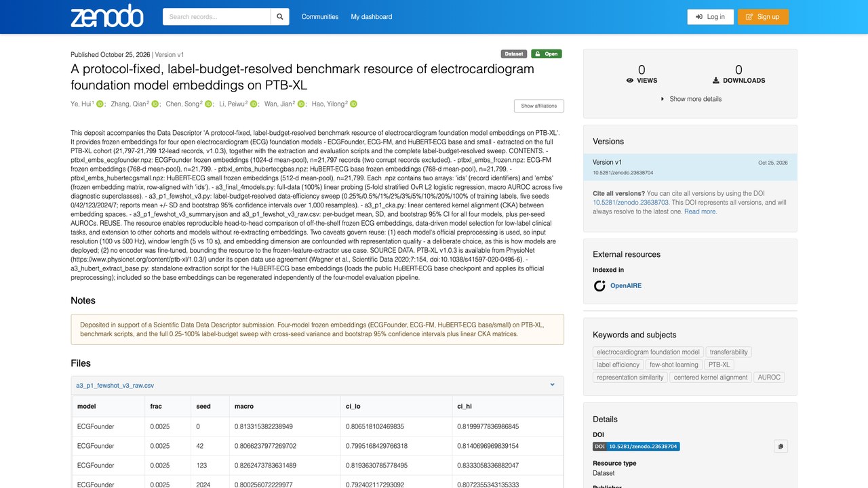Viewport: 868px width, 488px height.
Task: Click author name Hao, Yilong
Action: coord(328,104)
